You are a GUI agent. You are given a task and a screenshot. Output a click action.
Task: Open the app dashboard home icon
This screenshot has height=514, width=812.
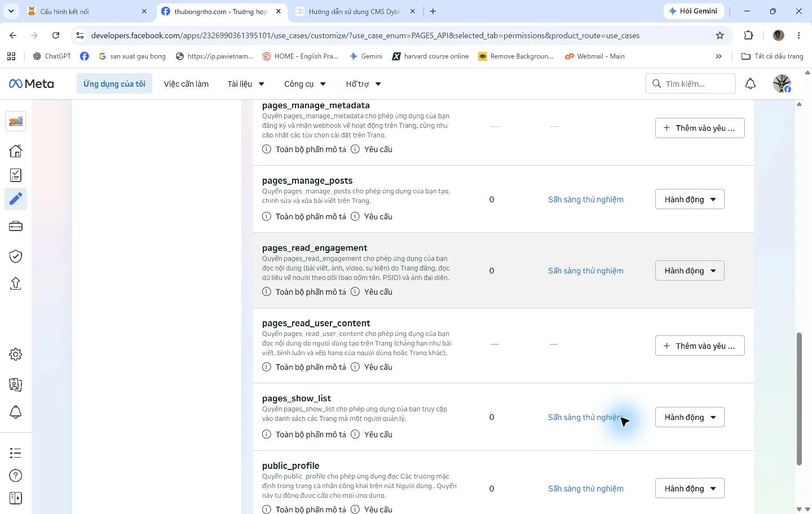(x=16, y=151)
